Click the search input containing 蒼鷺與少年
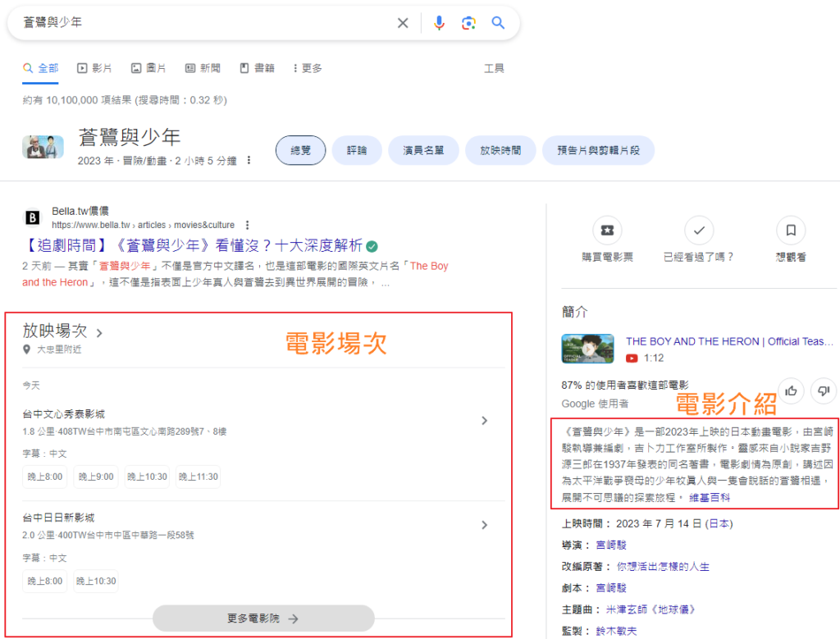 pos(203,22)
